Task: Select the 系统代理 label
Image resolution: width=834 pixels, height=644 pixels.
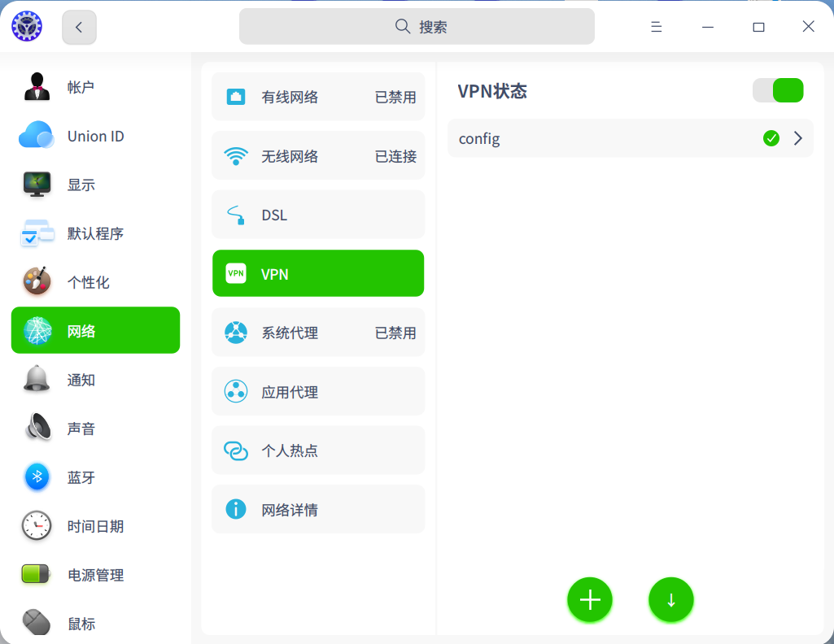Action: point(290,333)
